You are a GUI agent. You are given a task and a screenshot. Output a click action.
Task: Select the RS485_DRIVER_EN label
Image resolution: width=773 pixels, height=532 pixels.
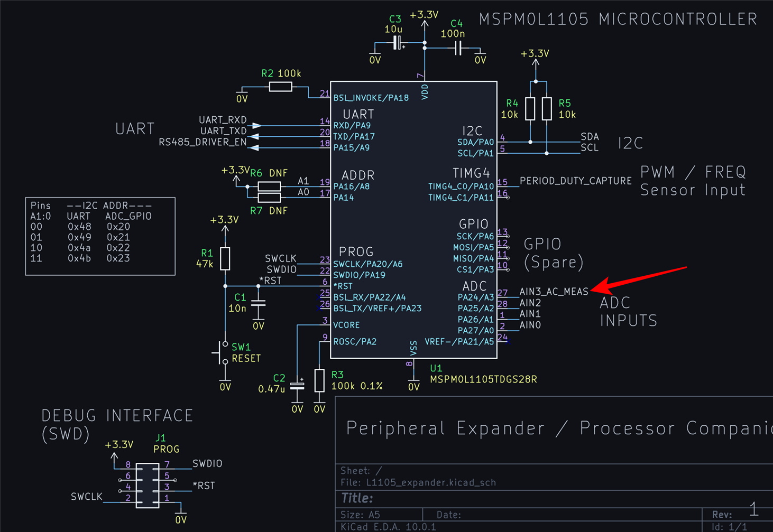[x=203, y=142]
